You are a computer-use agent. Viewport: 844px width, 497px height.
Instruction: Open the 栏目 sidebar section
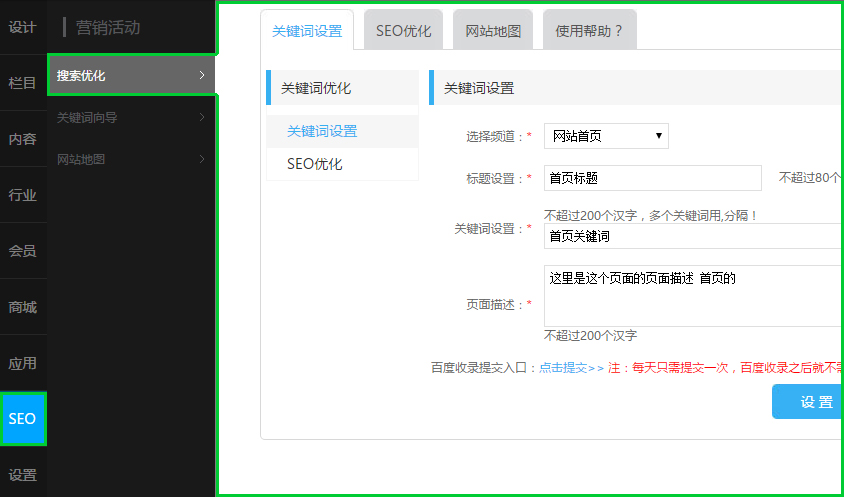pos(22,83)
